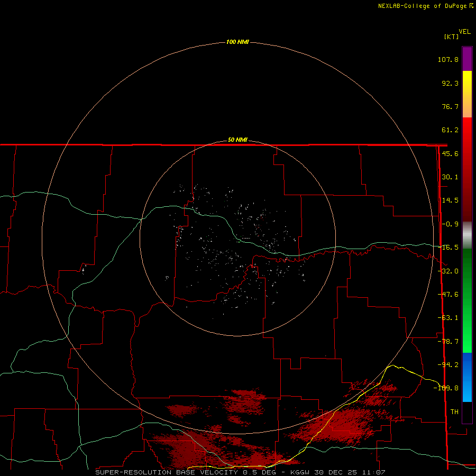Viewport: 476px width, 476px height.
Task: Click the 107.8 velocity scale value
Action: click(448, 59)
